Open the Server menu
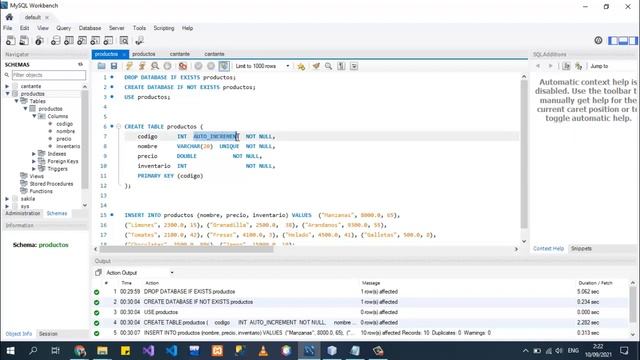The image size is (640, 360). (x=116, y=28)
